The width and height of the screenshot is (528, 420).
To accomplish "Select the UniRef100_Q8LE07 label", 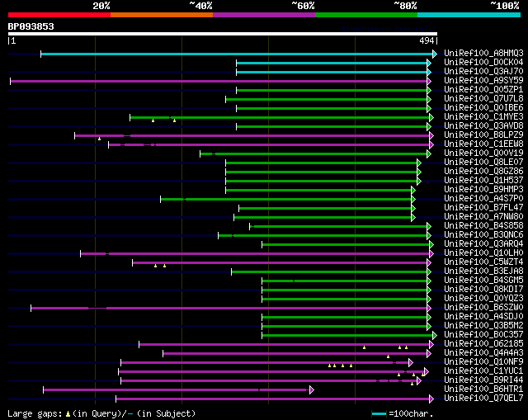I will (x=483, y=163).
